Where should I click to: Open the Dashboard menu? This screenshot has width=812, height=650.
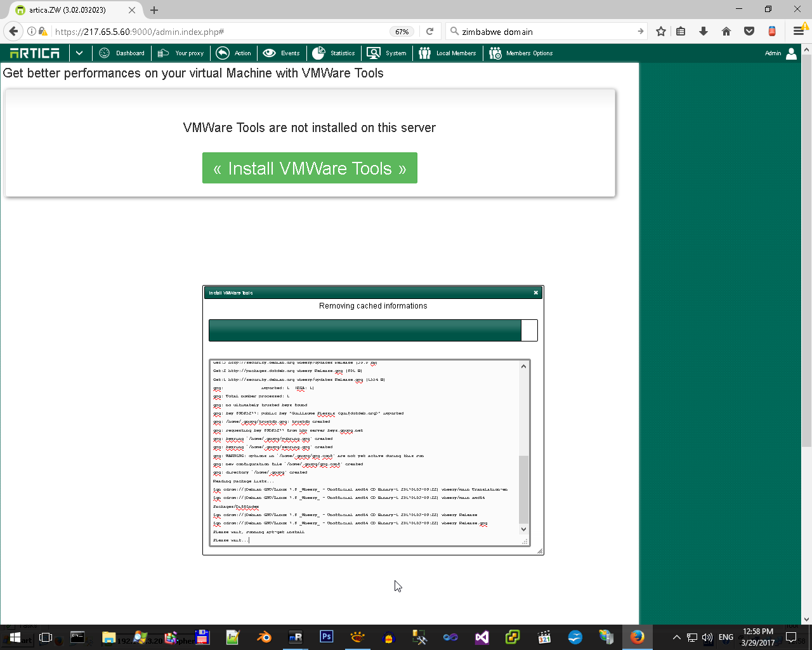(122, 53)
